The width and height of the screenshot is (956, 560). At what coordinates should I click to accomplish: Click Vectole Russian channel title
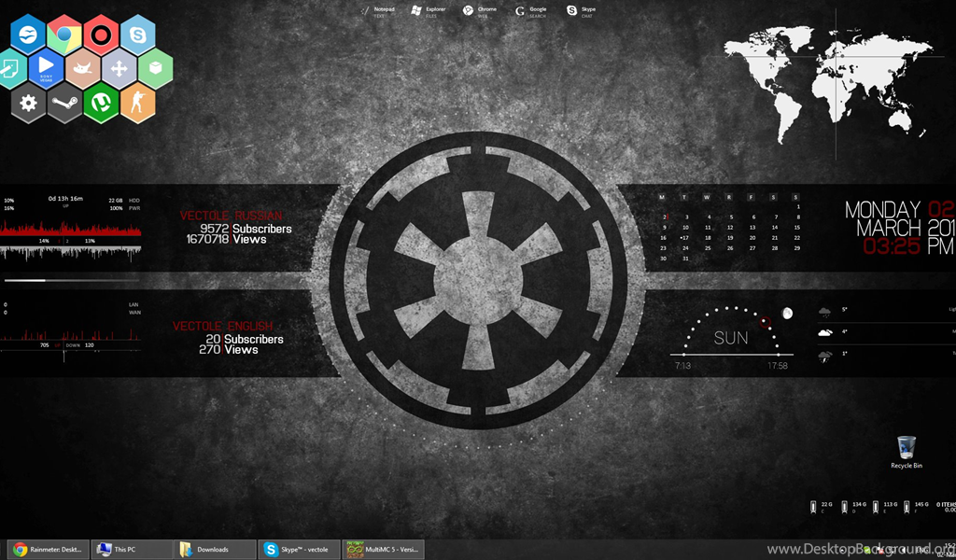(232, 216)
